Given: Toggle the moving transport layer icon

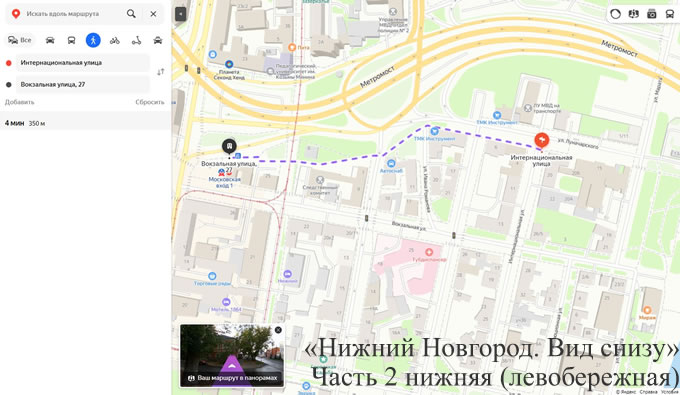Looking at the screenshot, I should [670, 14].
